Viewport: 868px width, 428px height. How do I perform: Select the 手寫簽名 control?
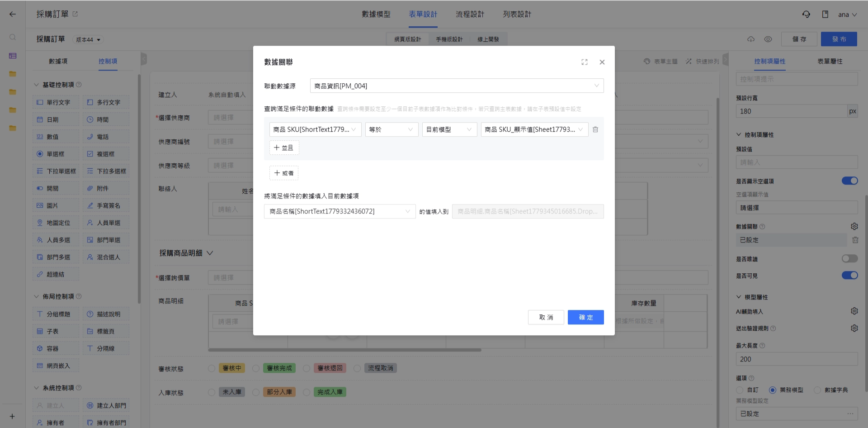[106, 205]
